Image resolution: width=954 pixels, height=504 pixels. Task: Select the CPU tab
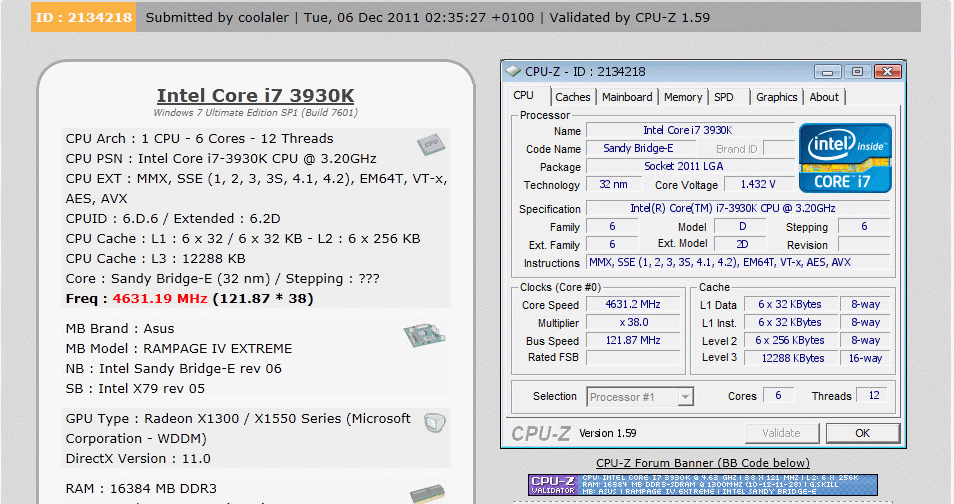523,96
